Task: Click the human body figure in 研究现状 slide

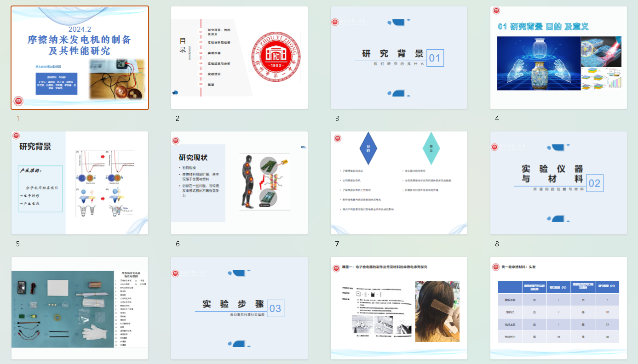Action: pos(248,182)
